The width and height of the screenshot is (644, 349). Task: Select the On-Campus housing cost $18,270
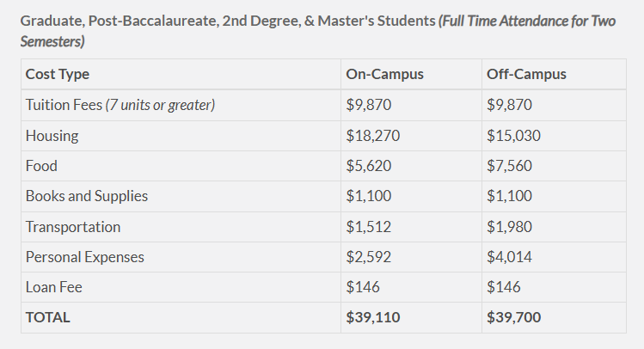pos(373,136)
